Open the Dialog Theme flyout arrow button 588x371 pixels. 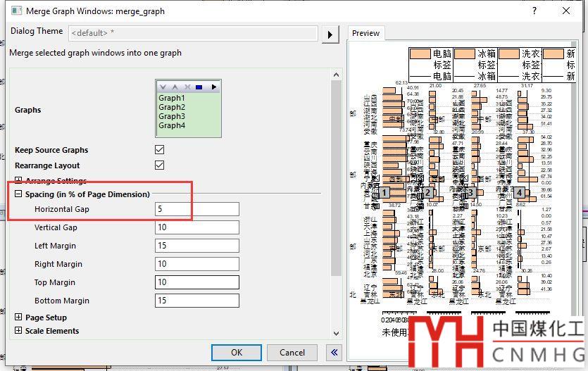point(330,33)
